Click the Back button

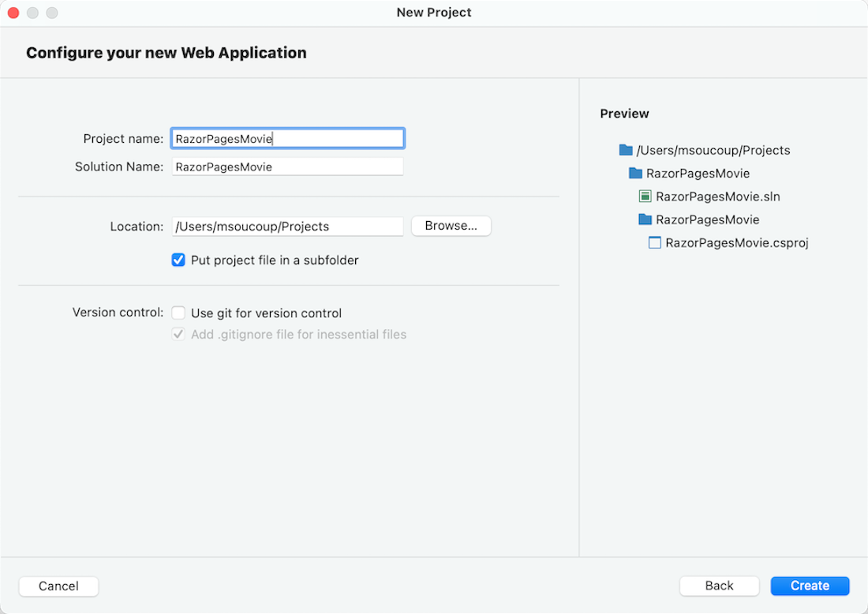coord(719,586)
